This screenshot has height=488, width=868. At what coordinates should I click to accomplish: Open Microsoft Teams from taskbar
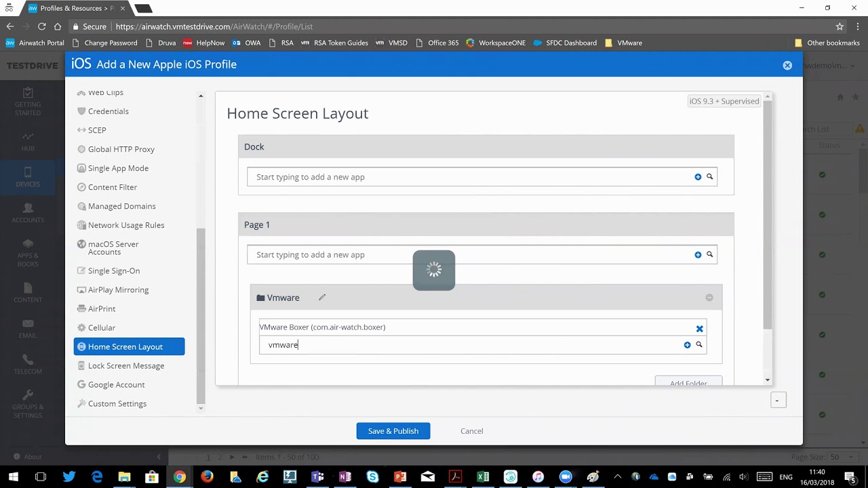pos(317,477)
